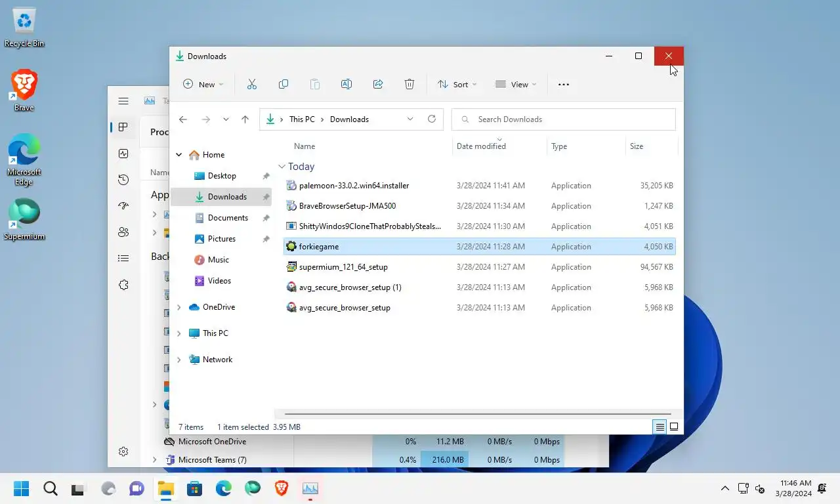Click This PC in address breadcrumb
The width and height of the screenshot is (840, 504).
302,119
